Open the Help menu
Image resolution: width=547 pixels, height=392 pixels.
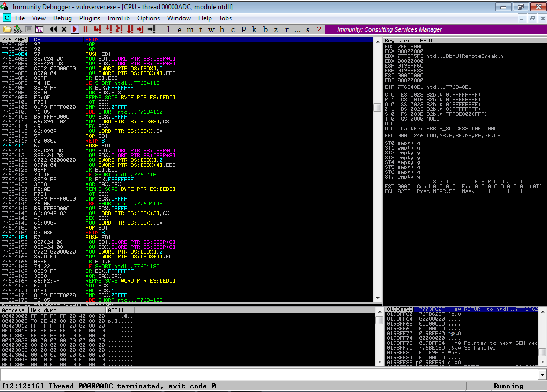tap(205, 18)
